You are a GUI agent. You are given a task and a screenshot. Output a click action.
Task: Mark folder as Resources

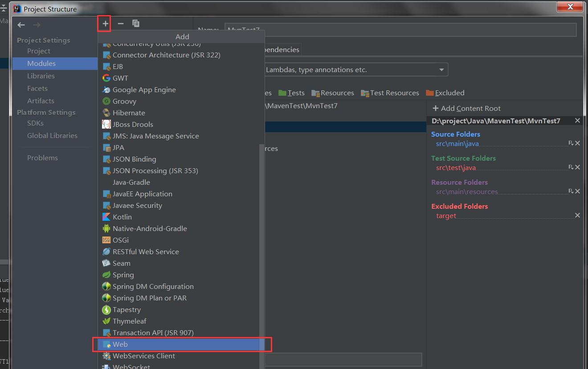[333, 93]
